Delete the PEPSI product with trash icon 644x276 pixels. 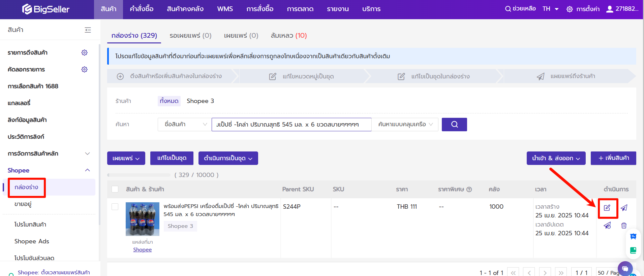pyautogui.click(x=624, y=226)
